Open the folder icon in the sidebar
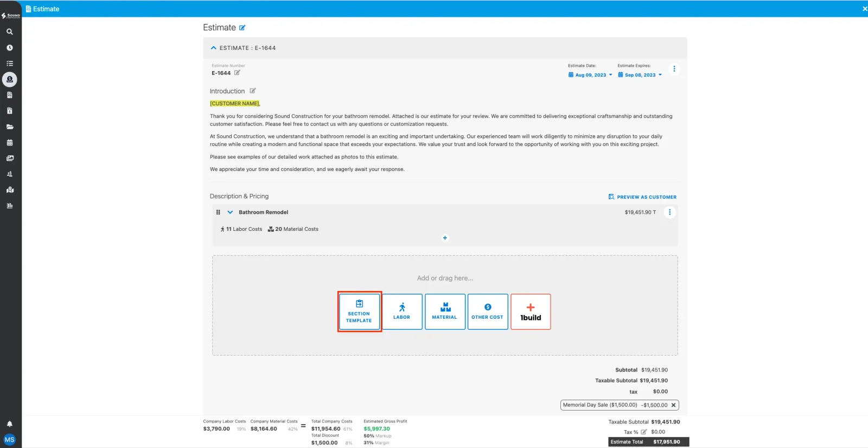868x448 pixels. point(10,127)
